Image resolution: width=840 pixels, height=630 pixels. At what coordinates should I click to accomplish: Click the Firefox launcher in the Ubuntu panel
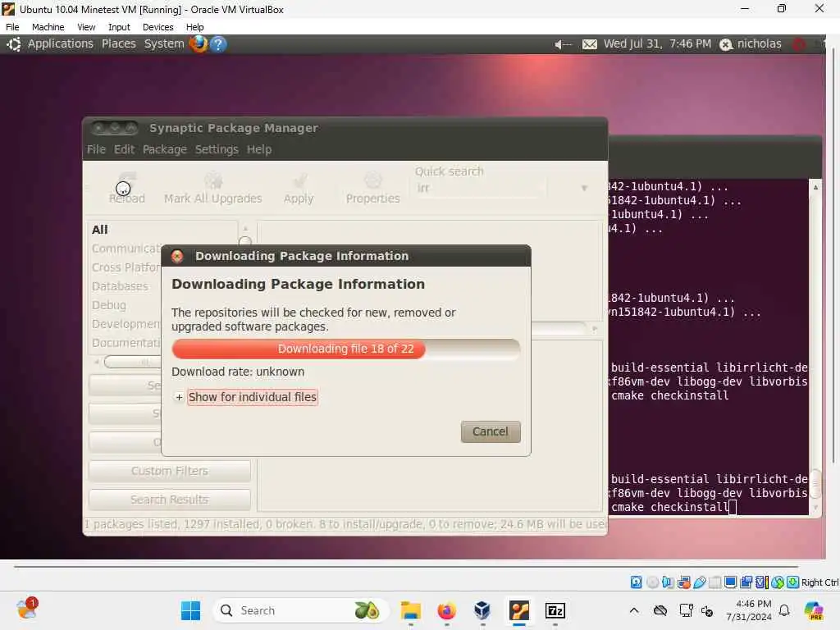pos(199,43)
